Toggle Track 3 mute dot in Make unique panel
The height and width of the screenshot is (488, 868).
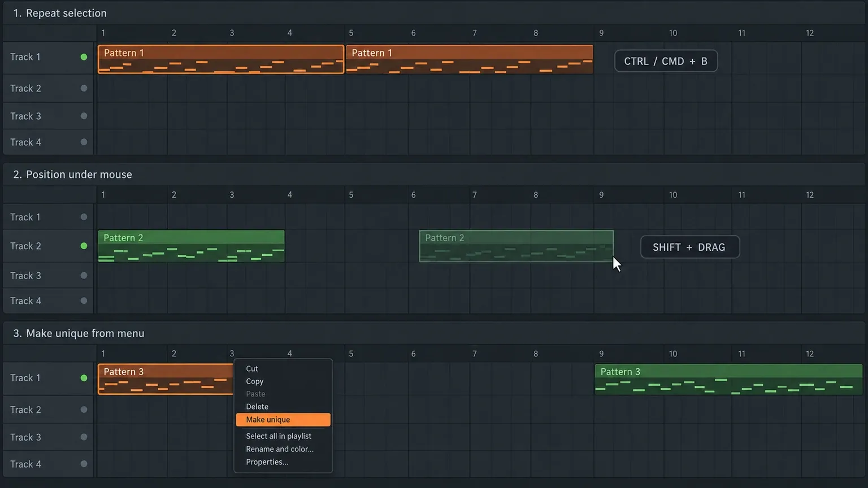84,437
